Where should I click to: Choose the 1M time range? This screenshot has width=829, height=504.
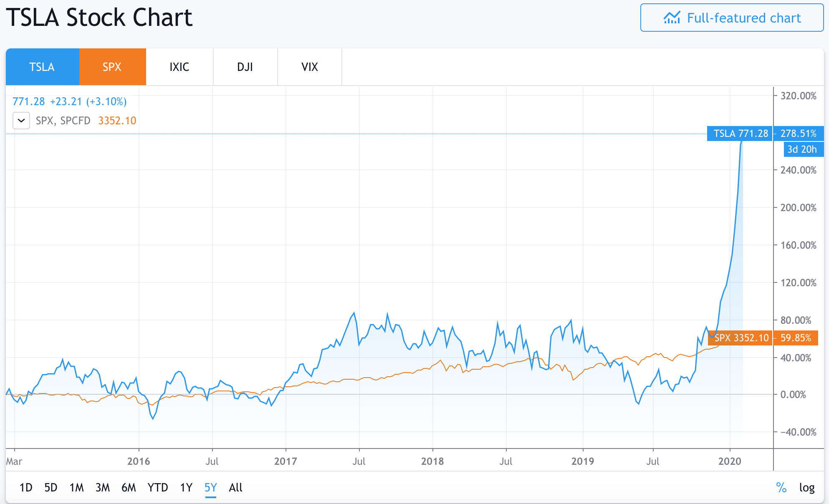tap(77, 487)
